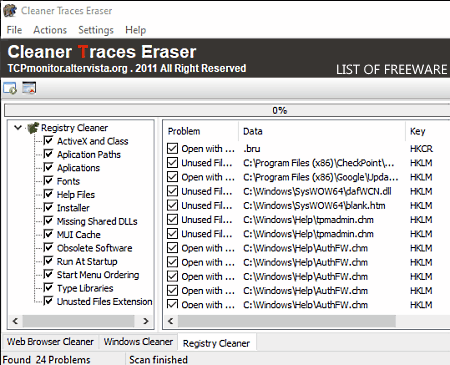Toggle the Aplications checkbox

click(x=48, y=167)
